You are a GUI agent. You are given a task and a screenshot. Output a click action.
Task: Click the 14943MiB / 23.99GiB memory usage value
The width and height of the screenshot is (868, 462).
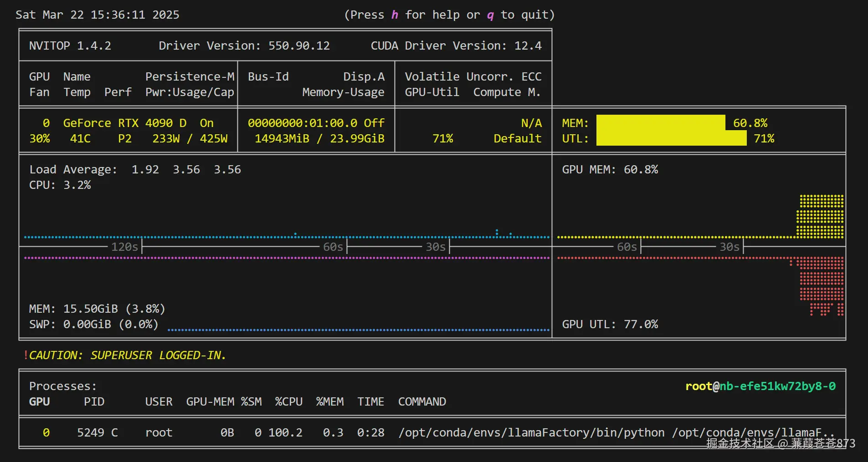[x=319, y=138]
